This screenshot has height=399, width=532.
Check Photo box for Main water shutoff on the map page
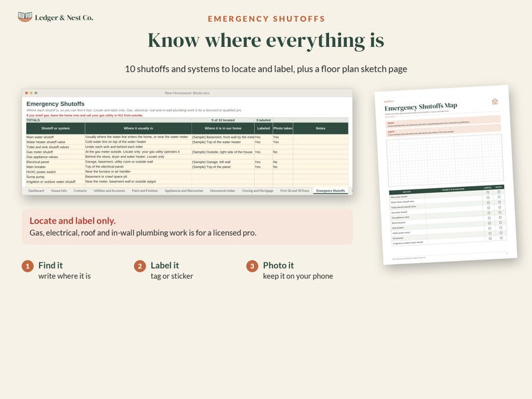click(498, 192)
